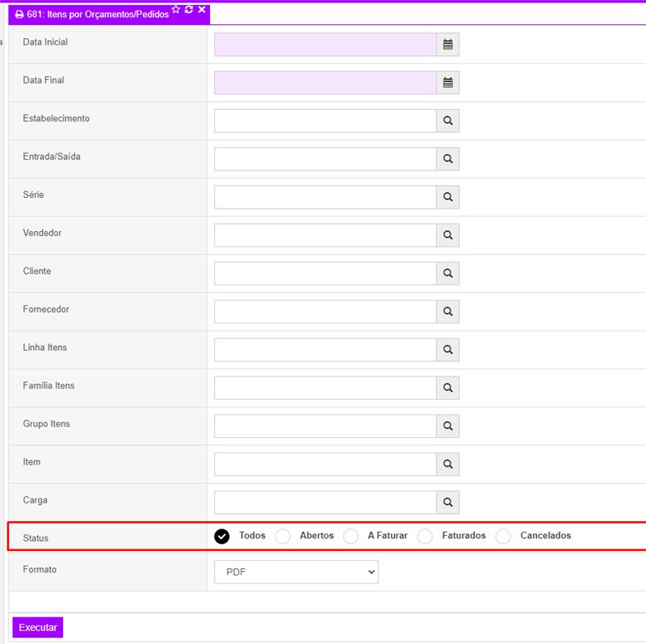Screen dimensions: 646x644
Task: Open the Formato dropdown showing PDF
Action: point(296,572)
